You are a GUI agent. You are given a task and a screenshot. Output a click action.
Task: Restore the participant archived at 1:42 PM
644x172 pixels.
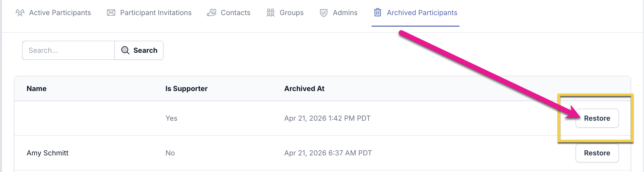point(597,118)
